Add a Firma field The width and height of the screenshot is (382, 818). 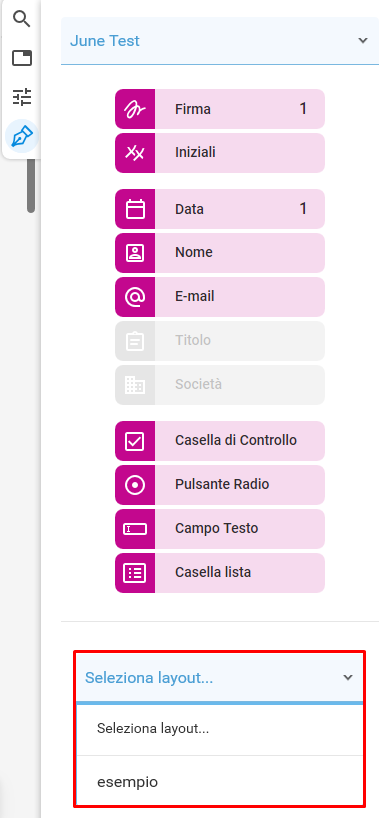220,109
